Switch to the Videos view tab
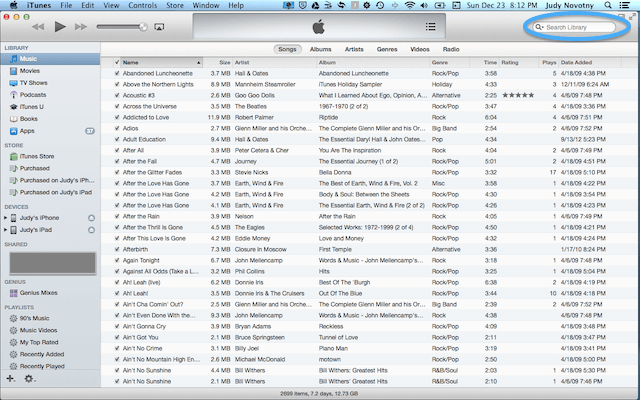Viewport: 640px width, 400px height. tap(420, 49)
